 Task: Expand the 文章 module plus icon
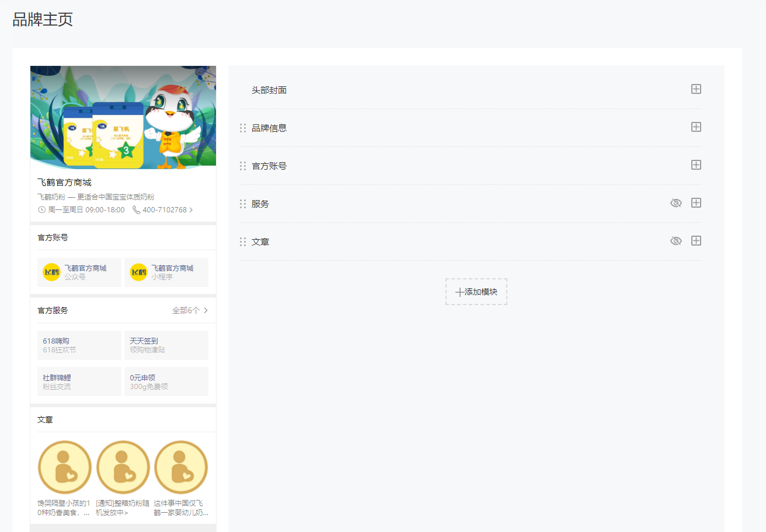tap(696, 241)
